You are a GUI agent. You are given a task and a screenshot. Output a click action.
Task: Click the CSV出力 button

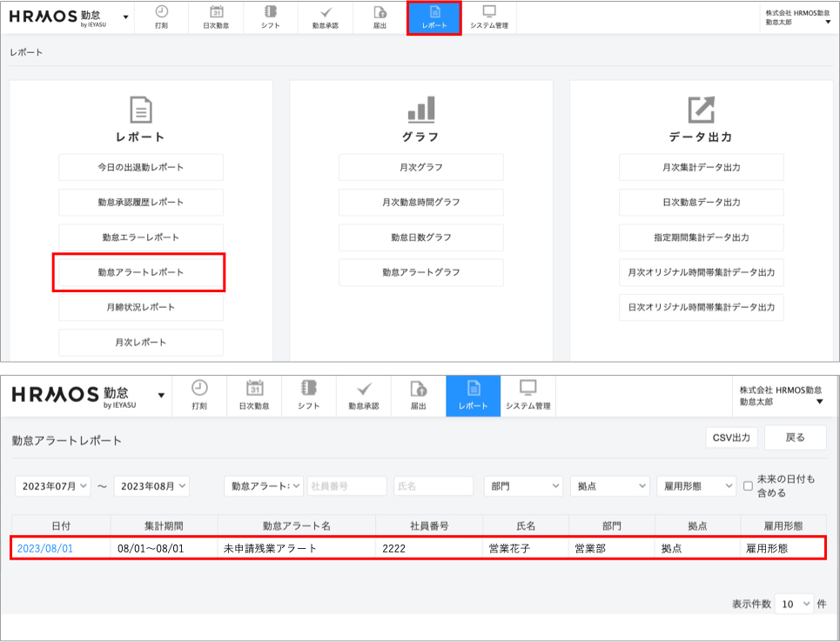click(731, 438)
